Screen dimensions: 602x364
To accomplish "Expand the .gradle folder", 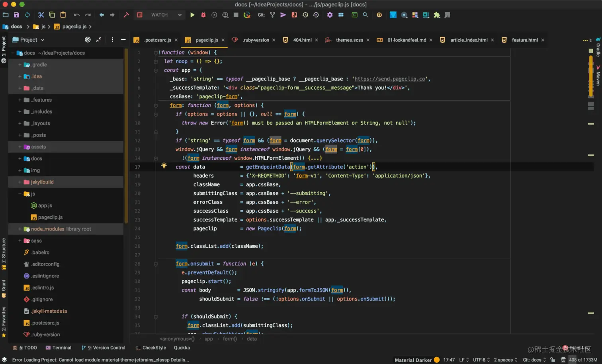I will click(20, 65).
